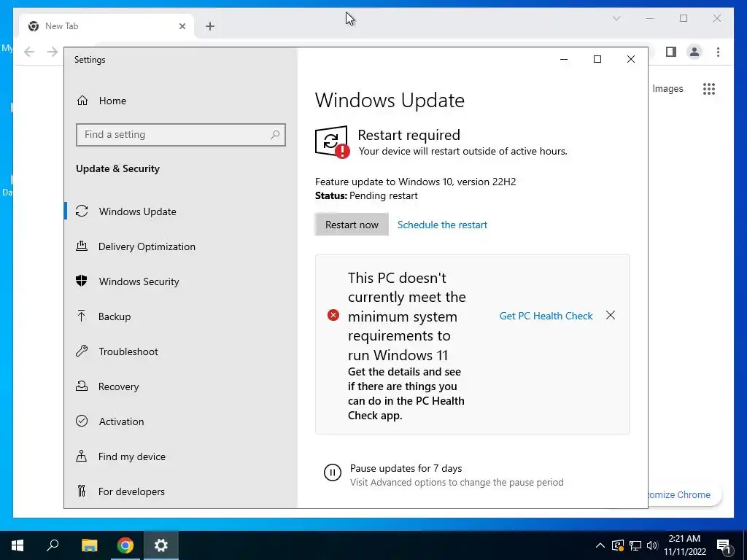Click the Customize Chrome button
This screenshot has width=747, height=560.
tap(684, 495)
